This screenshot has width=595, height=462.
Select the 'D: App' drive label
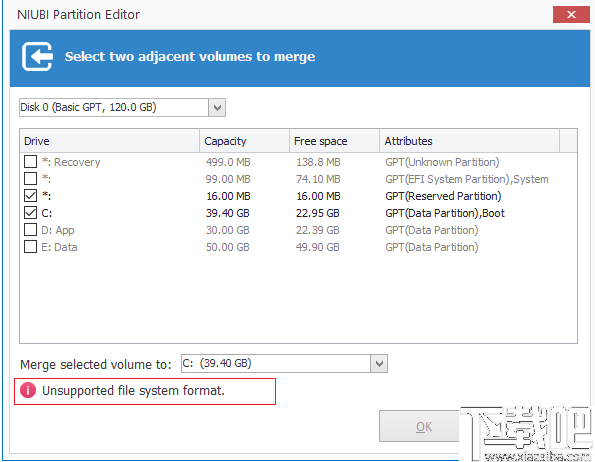[58, 230]
